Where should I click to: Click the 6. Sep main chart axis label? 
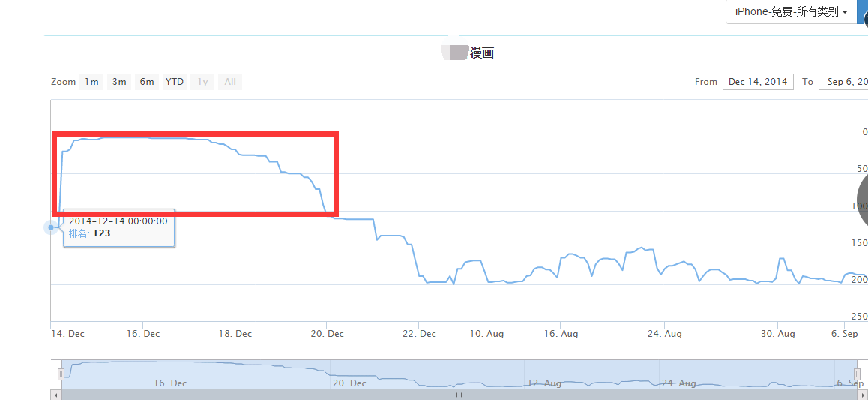843,333
